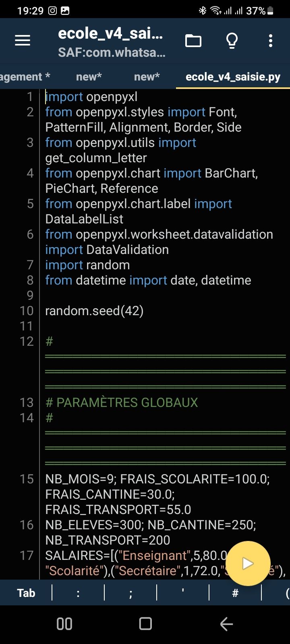Open the hamburger navigation menu
This screenshot has height=644, width=290.
click(x=23, y=41)
